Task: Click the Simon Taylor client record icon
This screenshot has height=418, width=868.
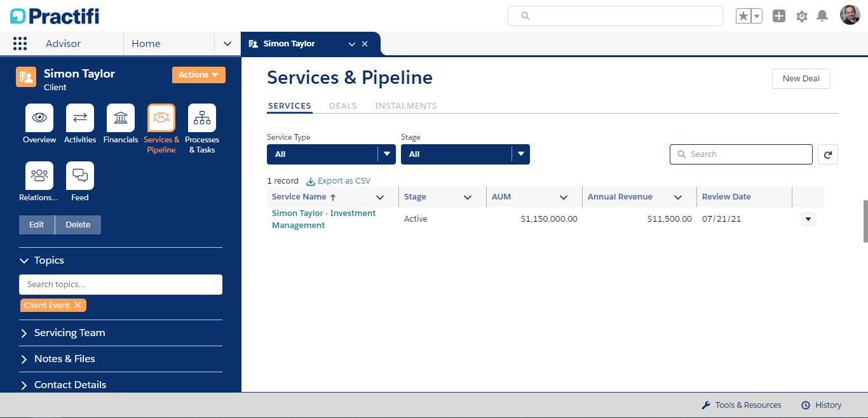Action: click(26, 77)
